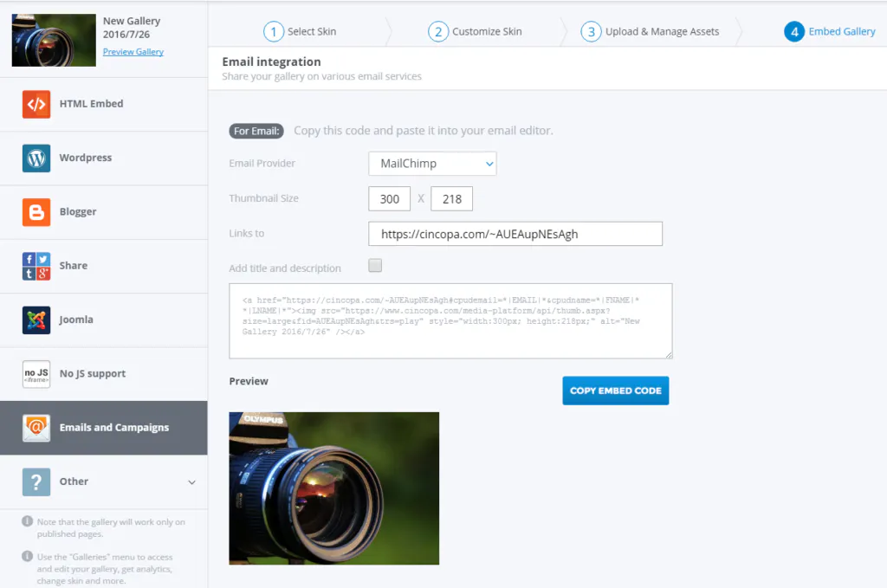Click the Blogger logo icon
This screenshot has width=887, height=588.
[36, 212]
